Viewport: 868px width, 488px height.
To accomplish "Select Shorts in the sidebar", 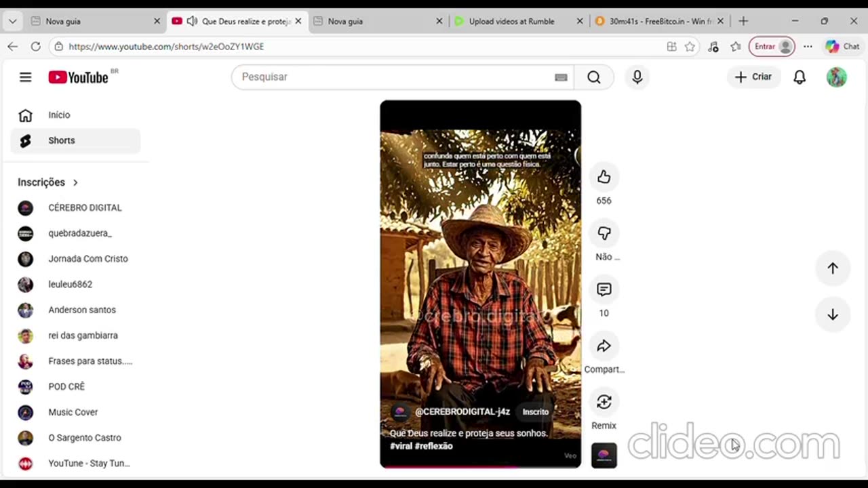I will click(x=75, y=141).
